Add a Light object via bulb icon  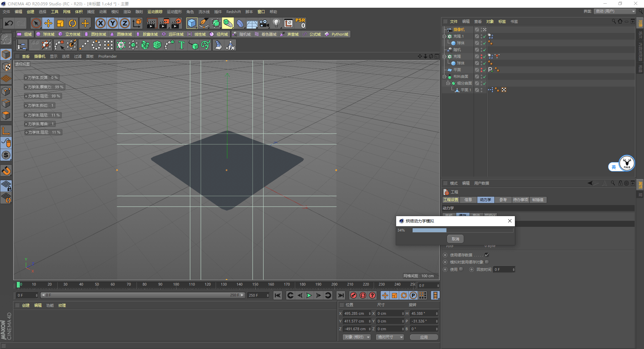tap(276, 23)
